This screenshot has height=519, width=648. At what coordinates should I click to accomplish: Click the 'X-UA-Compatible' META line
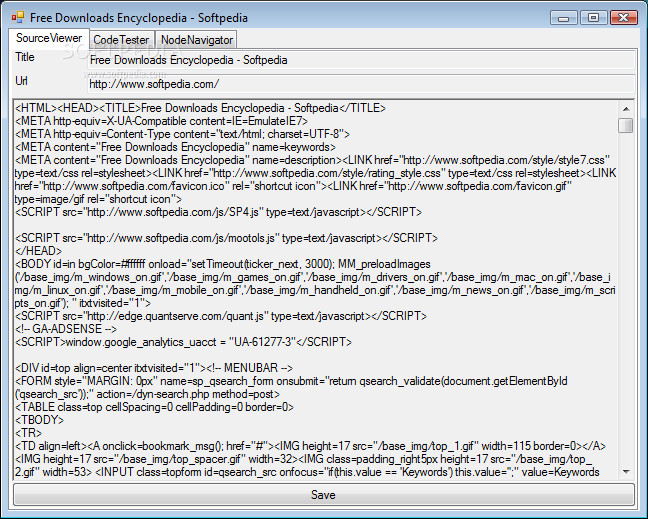(162, 121)
